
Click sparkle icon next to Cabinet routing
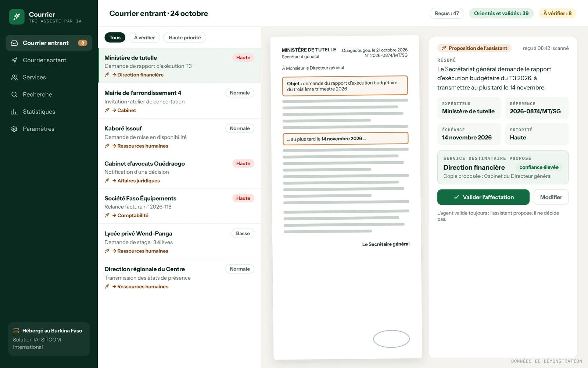click(x=107, y=110)
